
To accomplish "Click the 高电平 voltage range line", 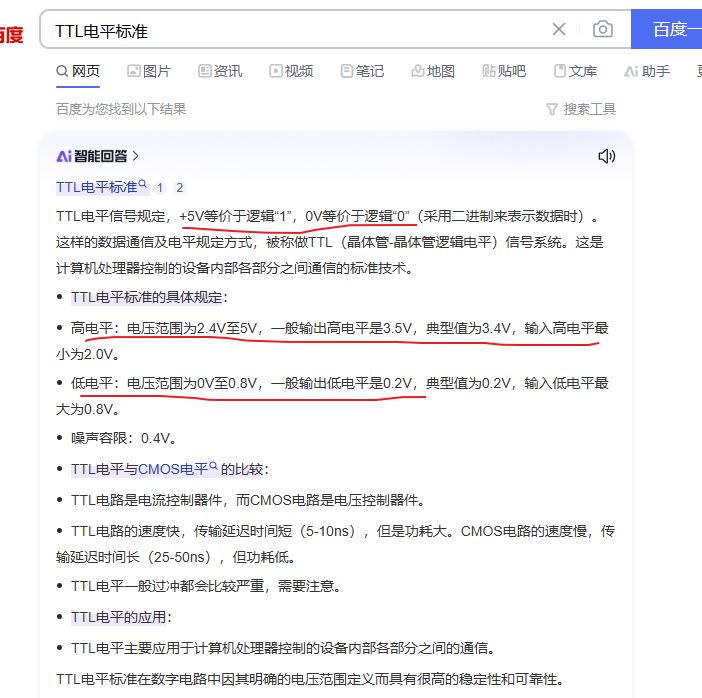I will point(332,341).
